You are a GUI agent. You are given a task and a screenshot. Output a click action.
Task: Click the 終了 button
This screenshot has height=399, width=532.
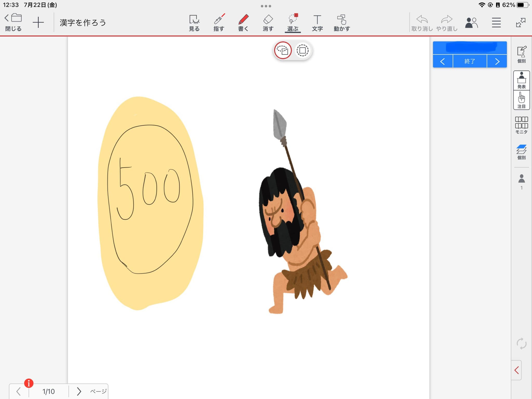tap(470, 62)
